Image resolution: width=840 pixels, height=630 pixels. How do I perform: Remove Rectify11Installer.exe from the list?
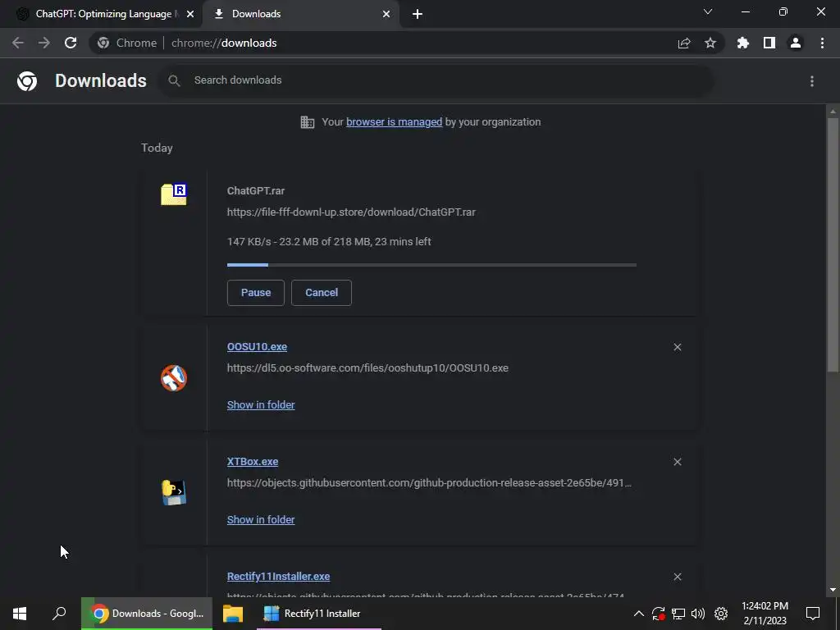677,577
